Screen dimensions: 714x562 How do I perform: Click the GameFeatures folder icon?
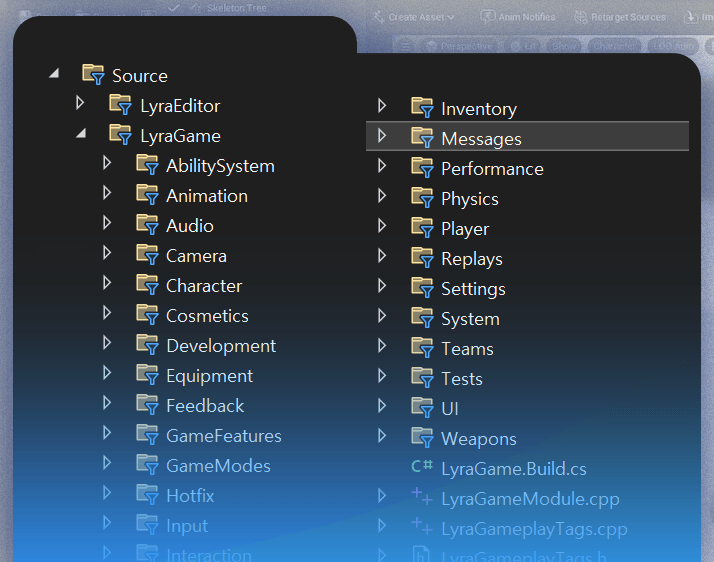click(x=148, y=435)
